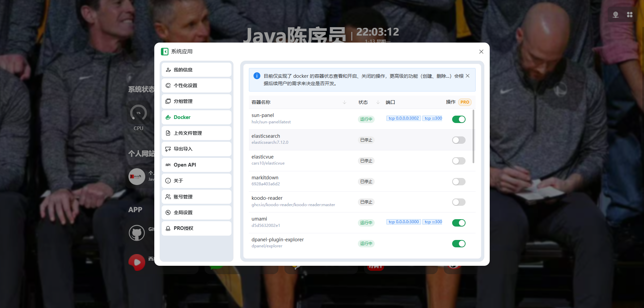Image resolution: width=644 pixels, height=308 pixels.
Task: Sort by container name column arrow
Action: click(344, 102)
